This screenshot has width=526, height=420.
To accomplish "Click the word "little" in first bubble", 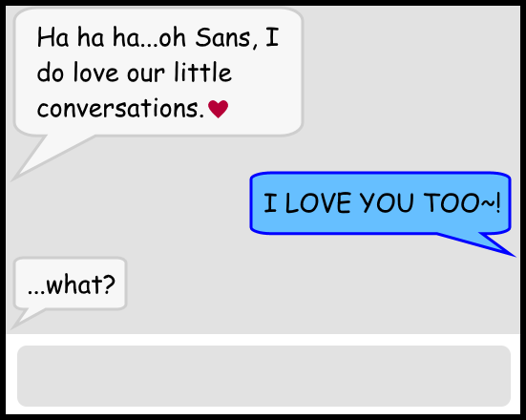I will pyautogui.click(x=202, y=73).
